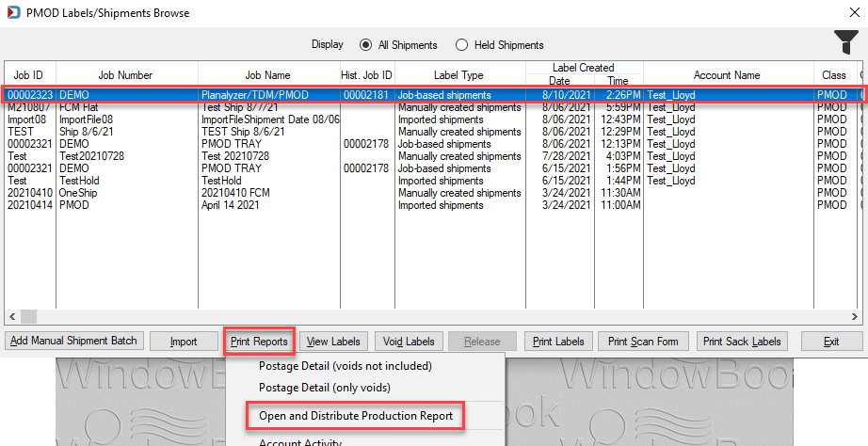
Task: Click the Import button
Action: pyautogui.click(x=184, y=342)
